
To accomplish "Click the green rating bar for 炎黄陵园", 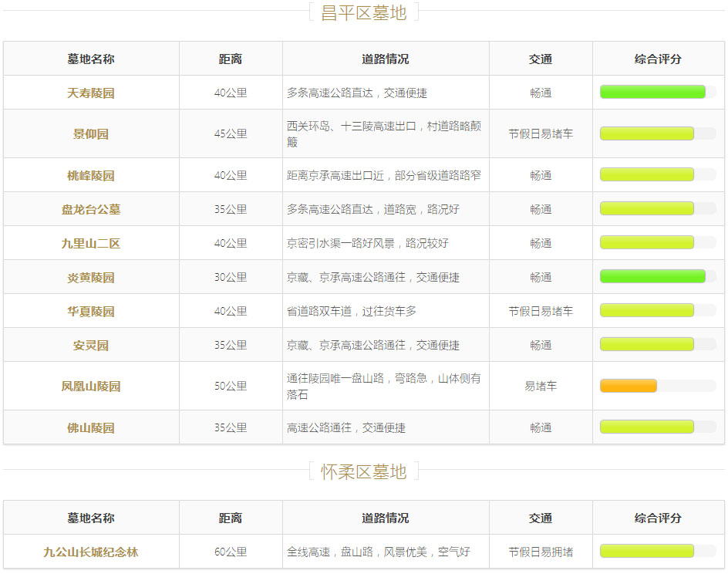I will (652, 276).
